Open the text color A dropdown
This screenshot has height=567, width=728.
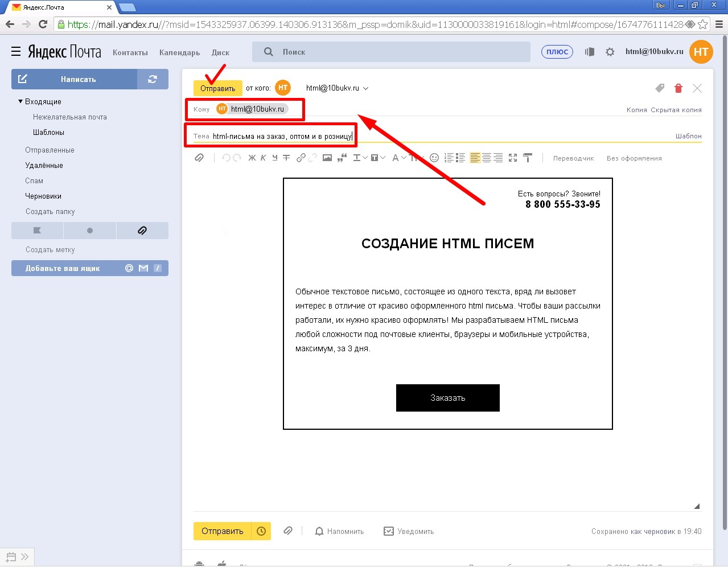point(399,158)
